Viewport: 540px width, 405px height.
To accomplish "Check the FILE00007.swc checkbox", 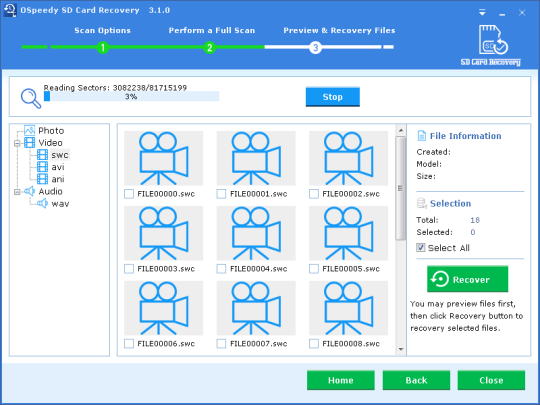I will 221,344.
